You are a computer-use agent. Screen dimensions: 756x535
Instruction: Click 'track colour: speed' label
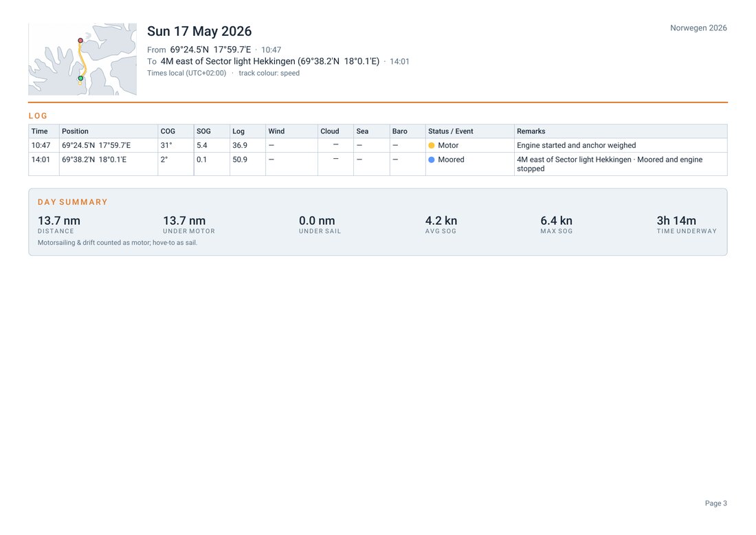[269, 74]
